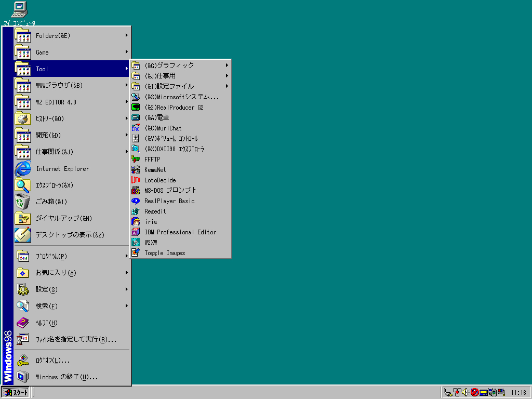Select Windows の終了(U)... shutdown item
Viewport: 532px width, 399px height.
(72, 377)
